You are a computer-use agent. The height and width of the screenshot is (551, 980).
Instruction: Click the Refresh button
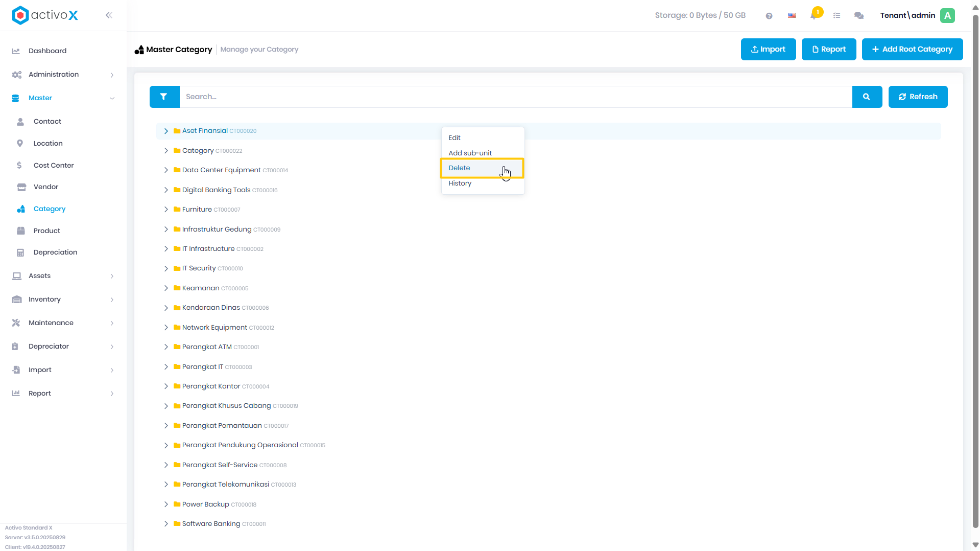pyautogui.click(x=918, y=97)
